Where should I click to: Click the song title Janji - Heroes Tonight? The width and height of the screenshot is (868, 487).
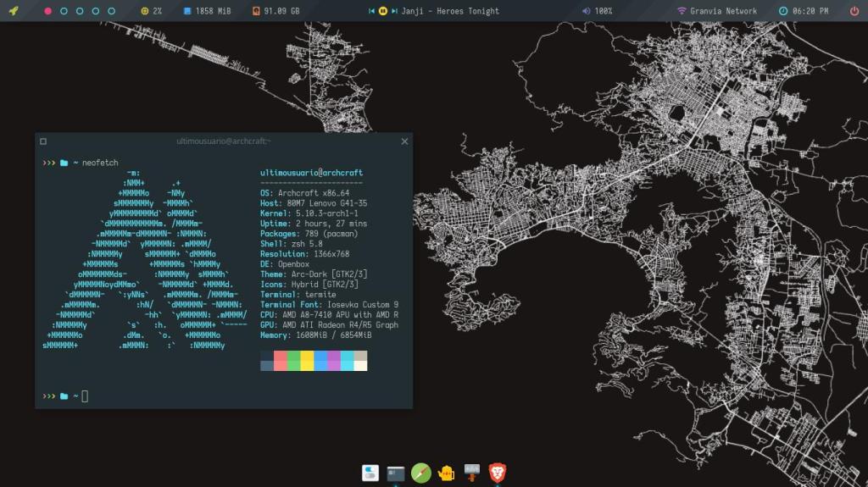451,11
